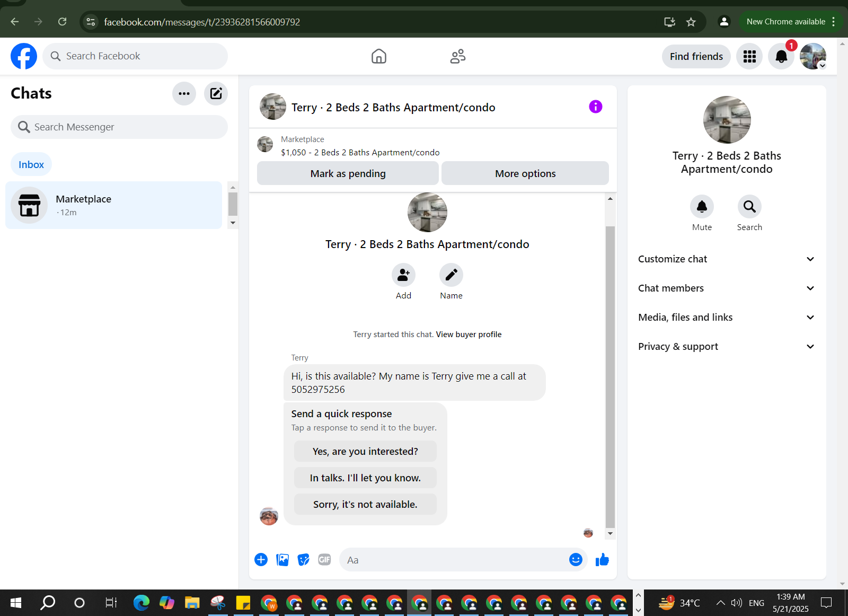The image size is (848, 616).
Task: Send "Sorry, it's not available." response
Action: click(x=365, y=504)
